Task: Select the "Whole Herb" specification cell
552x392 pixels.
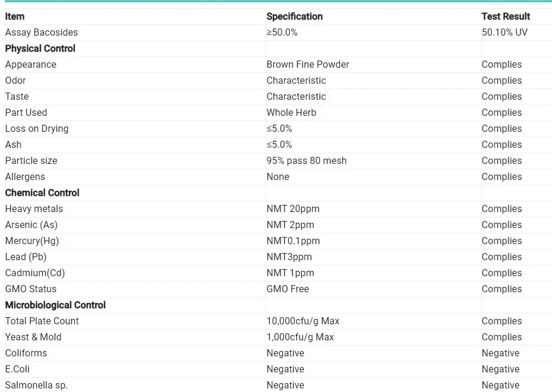Action: click(291, 113)
